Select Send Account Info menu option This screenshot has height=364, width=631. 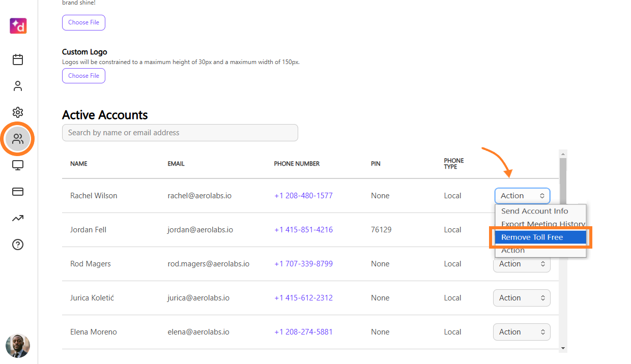540,211
